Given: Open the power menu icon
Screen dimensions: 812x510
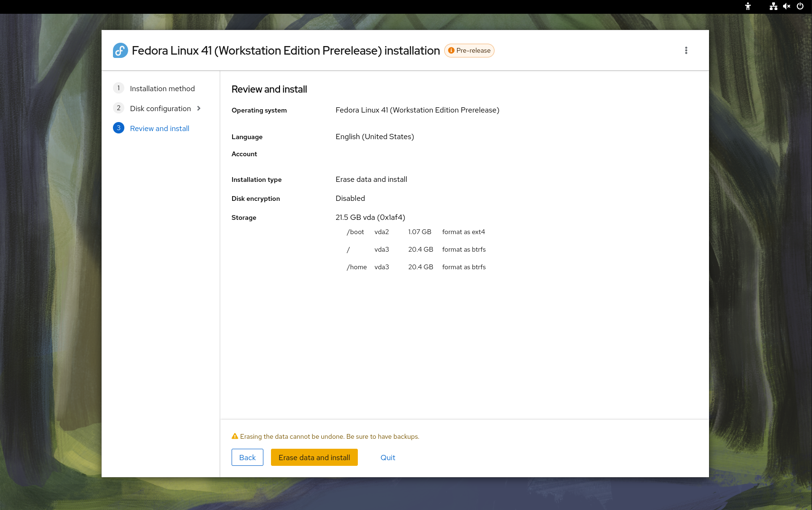Looking at the screenshot, I should click(800, 6).
